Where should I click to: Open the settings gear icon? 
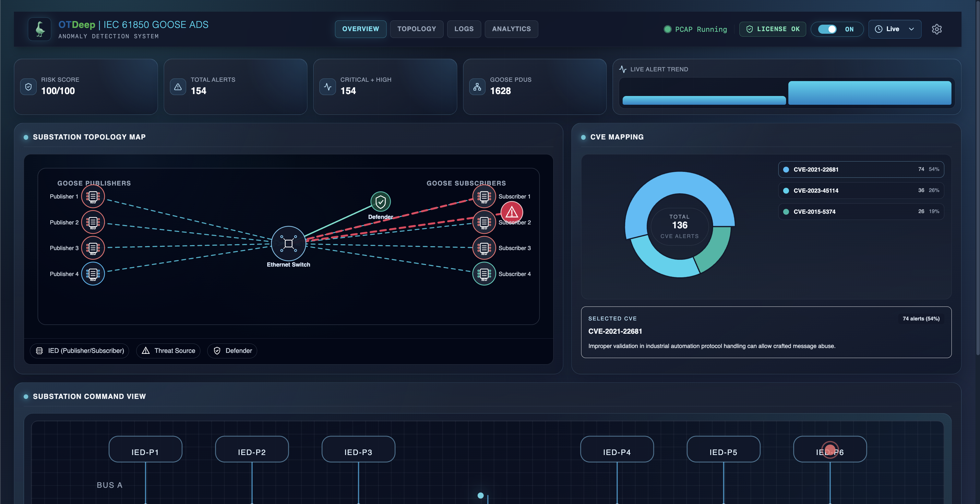pyautogui.click(x=937, y=29)
